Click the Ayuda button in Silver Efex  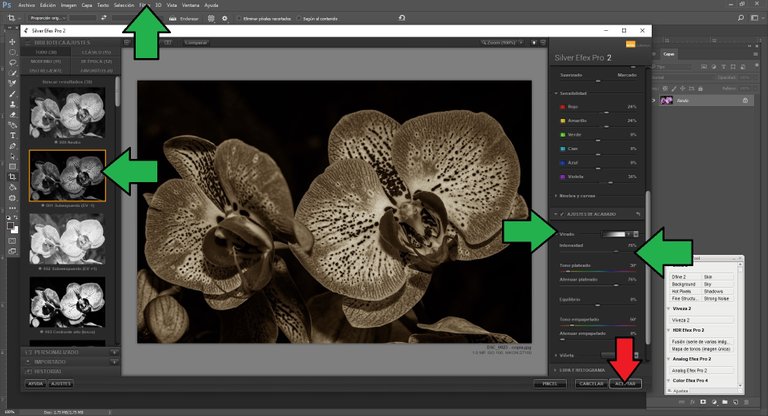(x=35, y=384)
